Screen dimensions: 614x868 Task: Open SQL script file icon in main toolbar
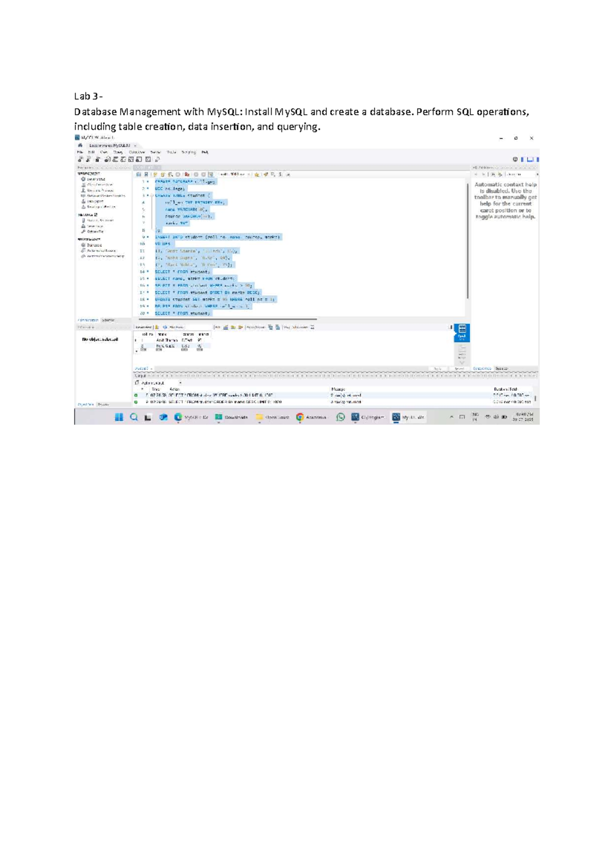(x=88, y=159)
